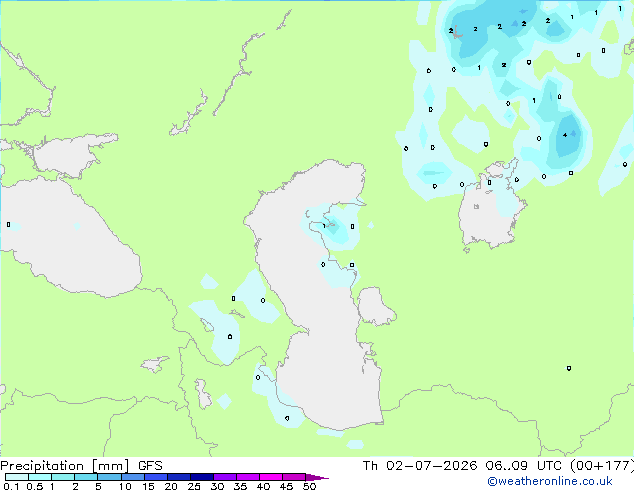The image size is (634, 490).
Task: Click the '20' legend label
Action: [x=171, y=486]
